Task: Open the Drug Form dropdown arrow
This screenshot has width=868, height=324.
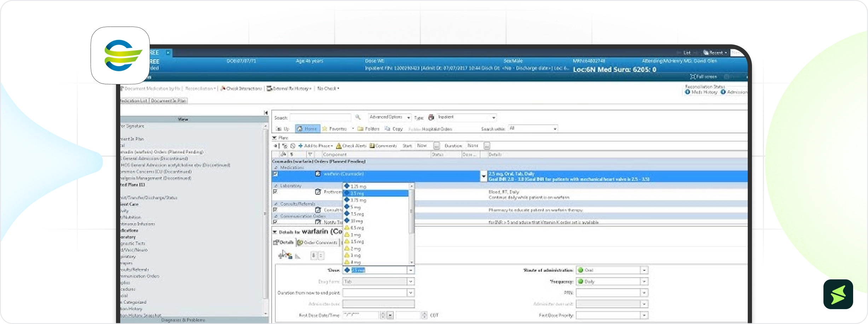Action: point(411,282)
